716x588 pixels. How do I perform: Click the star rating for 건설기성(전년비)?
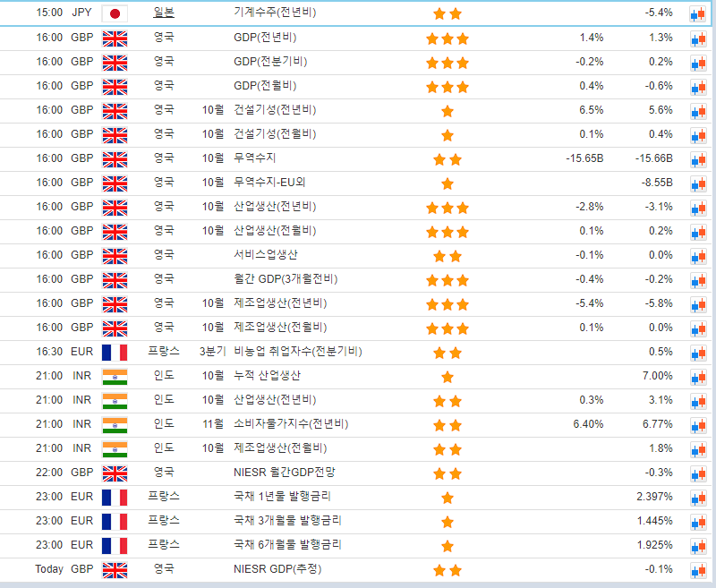point(447,111)
